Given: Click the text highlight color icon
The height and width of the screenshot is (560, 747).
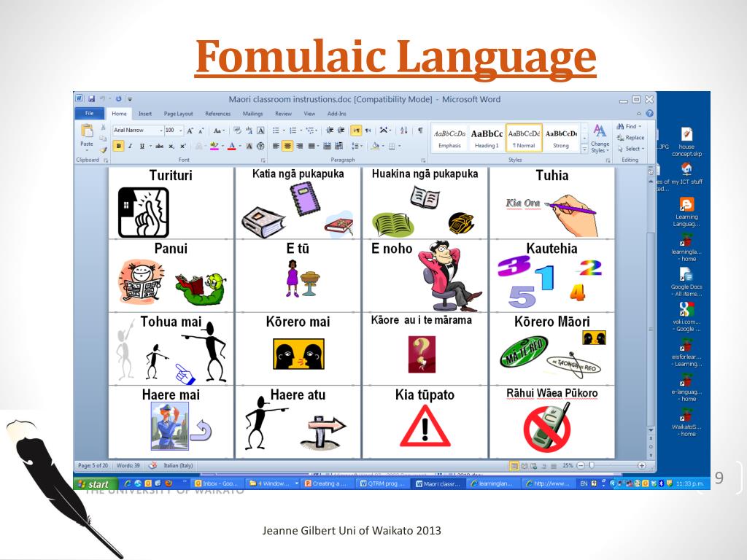Looking at the screenshot, I should [x=214, y=146].
